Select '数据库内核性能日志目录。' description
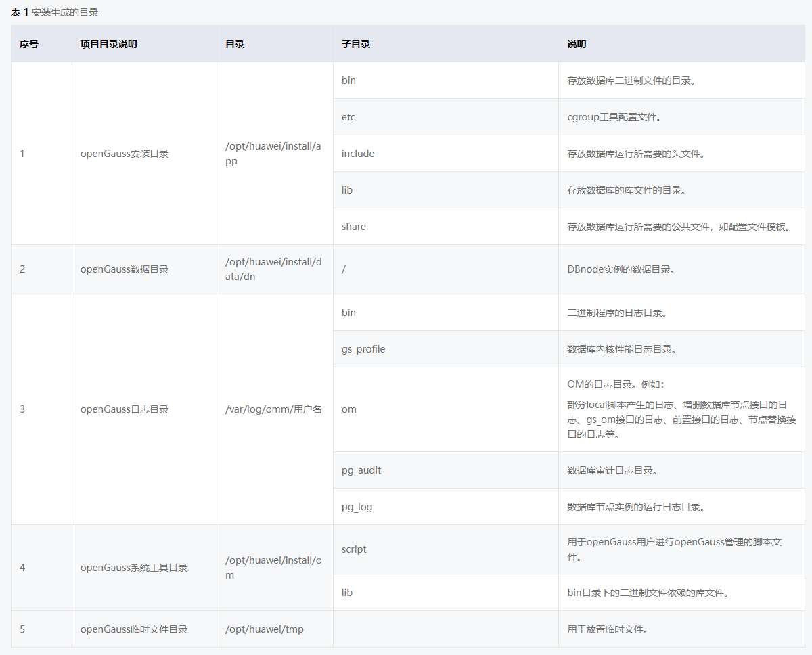This screenshot has height=655, width=812. [622, 349]
